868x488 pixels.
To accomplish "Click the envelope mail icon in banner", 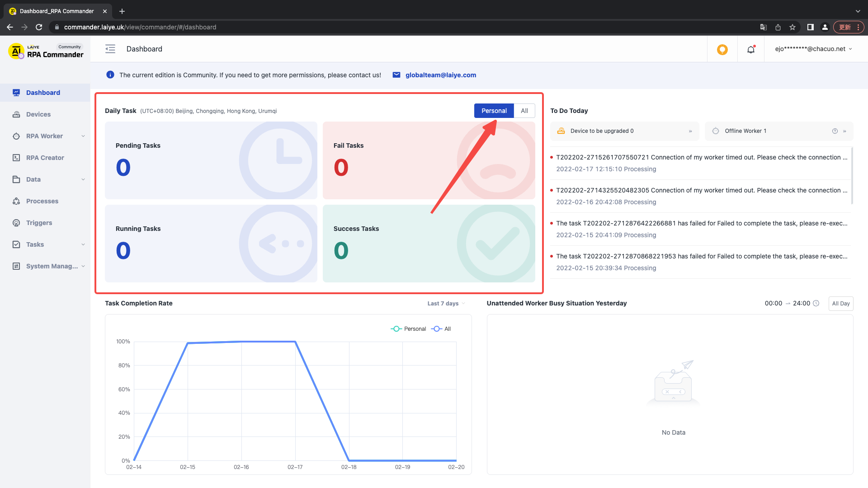I will (396, 75).
